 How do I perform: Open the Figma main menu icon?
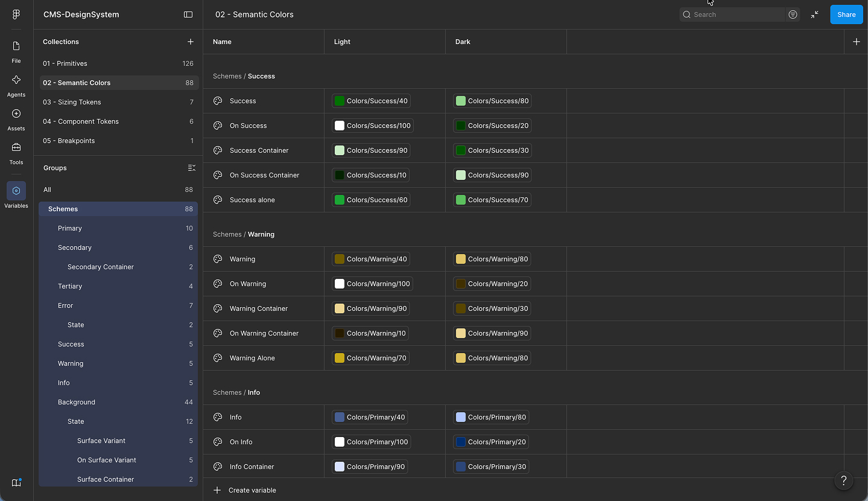coord(16,14)
